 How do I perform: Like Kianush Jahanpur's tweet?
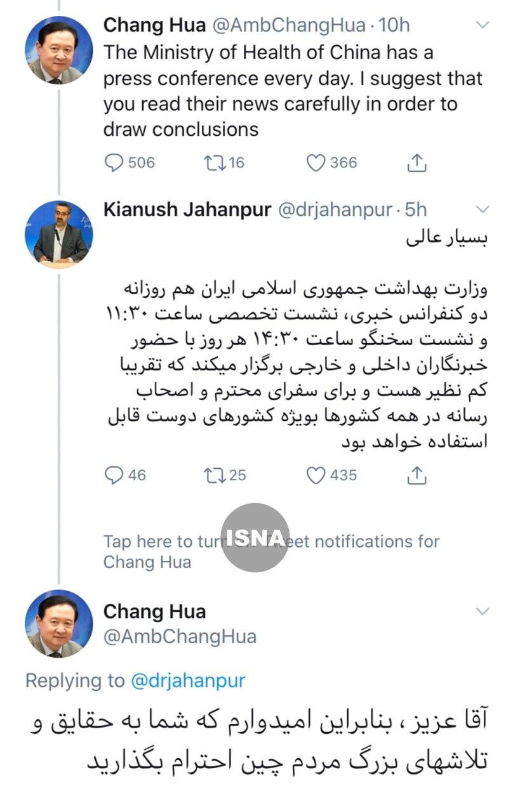point(316,475)
